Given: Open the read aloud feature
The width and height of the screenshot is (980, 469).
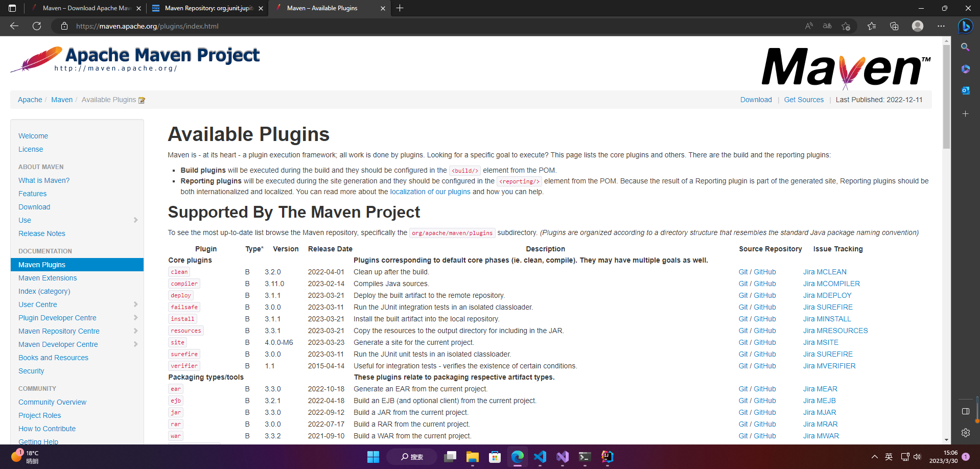Looking at the screenshot, I should [x=809, y=26].
